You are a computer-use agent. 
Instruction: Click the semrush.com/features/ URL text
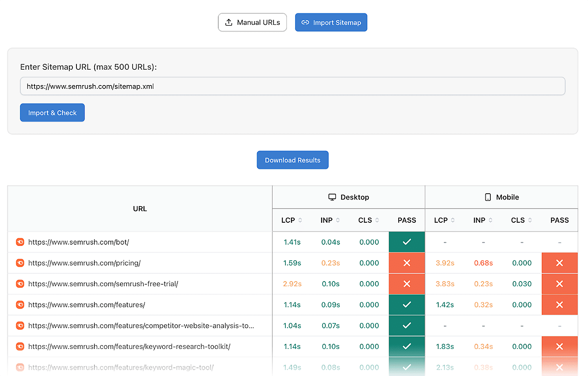pyautogui.click(x=87, y=305)
